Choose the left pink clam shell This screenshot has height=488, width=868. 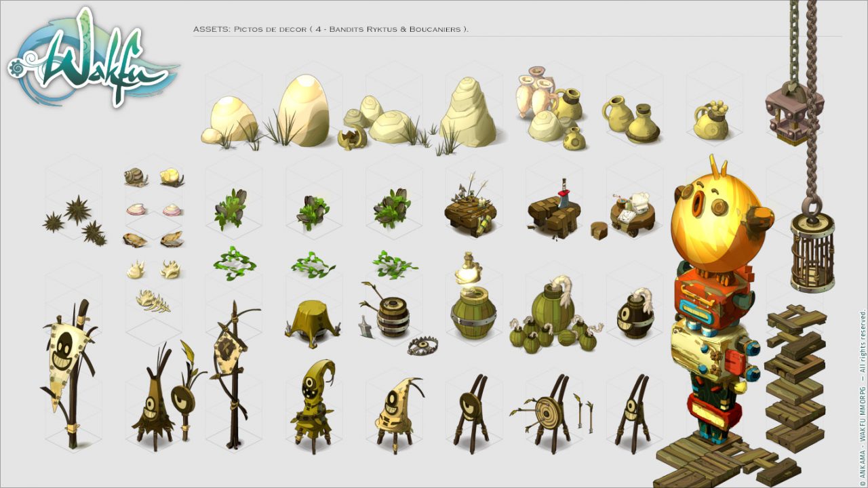[x=138, y=209]
